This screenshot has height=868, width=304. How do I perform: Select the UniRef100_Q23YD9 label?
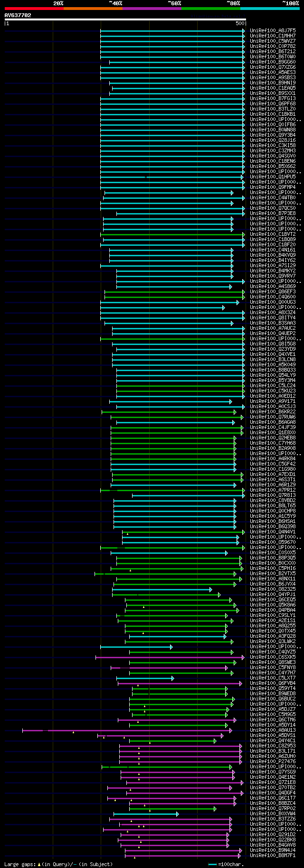point(273,349)
